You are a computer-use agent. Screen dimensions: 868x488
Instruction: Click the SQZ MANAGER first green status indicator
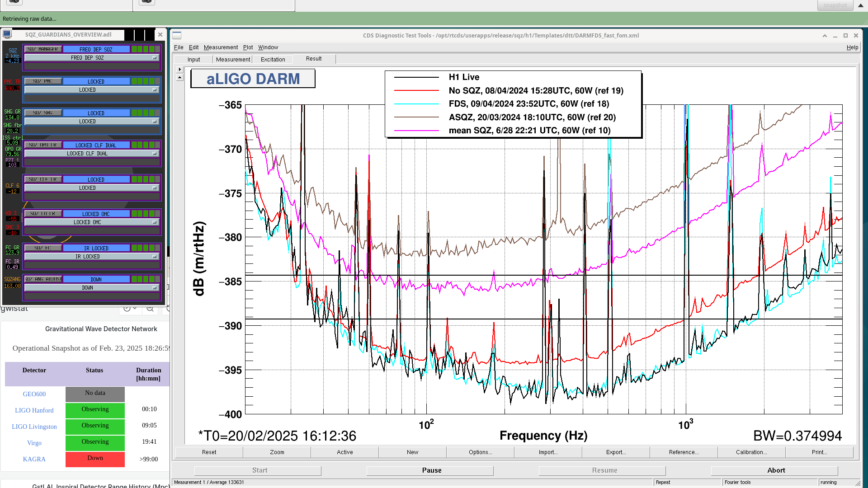point(134,49)
